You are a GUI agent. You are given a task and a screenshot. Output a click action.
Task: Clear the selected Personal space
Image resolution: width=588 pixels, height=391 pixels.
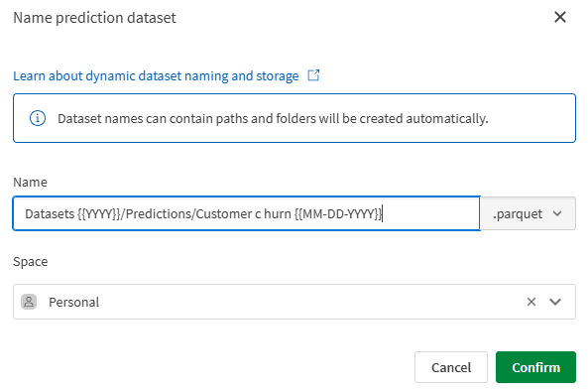click(x=531, y=302)
